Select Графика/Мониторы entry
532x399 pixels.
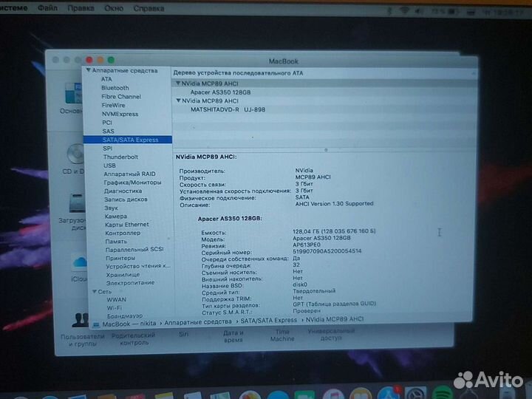click(132, 183)
